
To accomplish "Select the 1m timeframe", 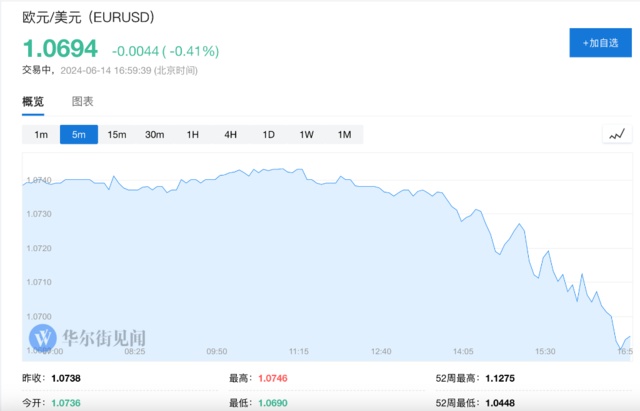I will pyautogui.click(x=41, y=134).
